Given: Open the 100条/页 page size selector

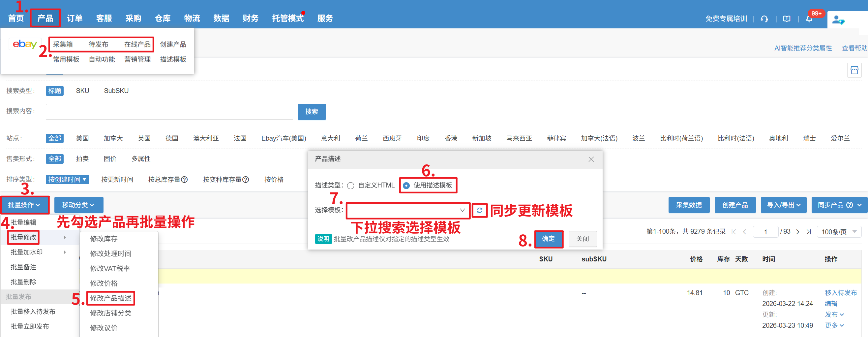Looking at the screenshot, I should (839, 232).
